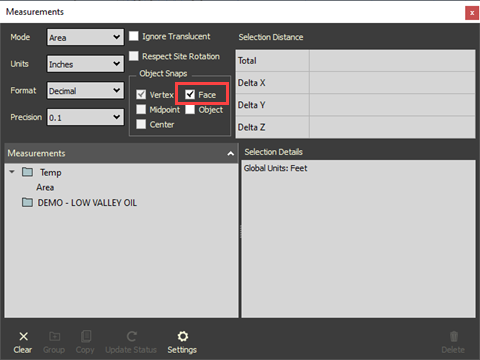Collapse the Temp folder tree arrow
The image size is (480, 360).
[x=12, y=172]
